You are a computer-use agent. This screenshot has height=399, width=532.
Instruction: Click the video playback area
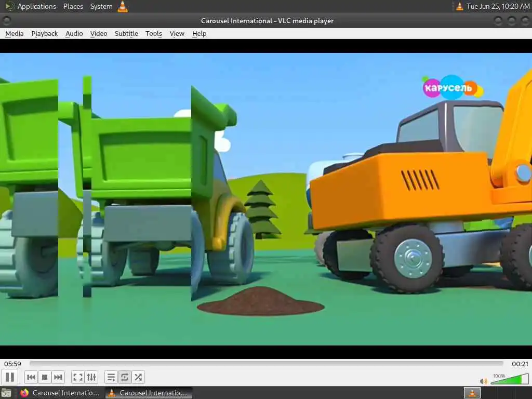(x=266, y=199)
